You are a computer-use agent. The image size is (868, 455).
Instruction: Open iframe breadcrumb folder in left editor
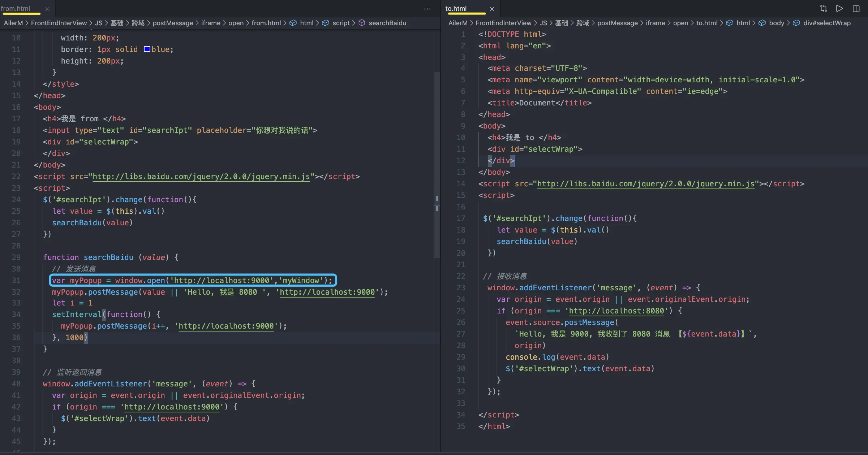click(210, 23)
